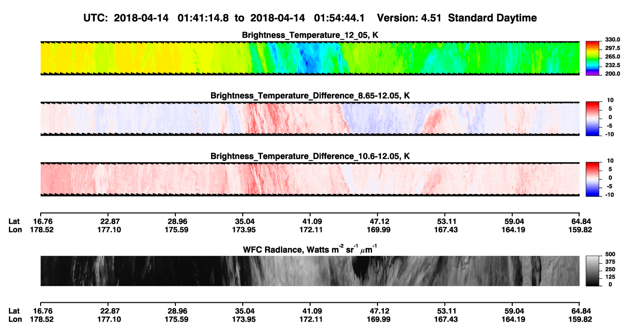Click the '10' tick of the 8.65-12.05 colorbar
644x330 pixels.
click(611, 100)
